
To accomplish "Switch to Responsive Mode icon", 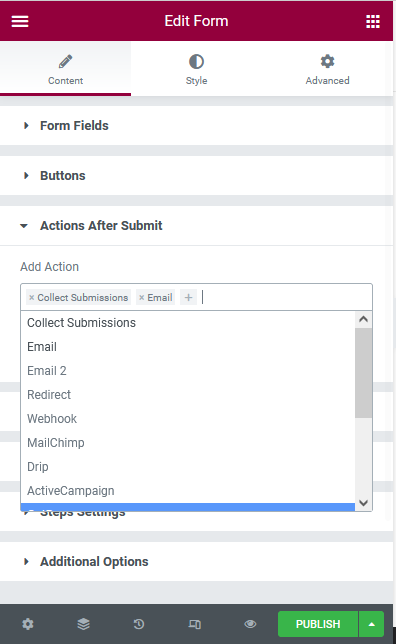I will [x=194, y=624].
